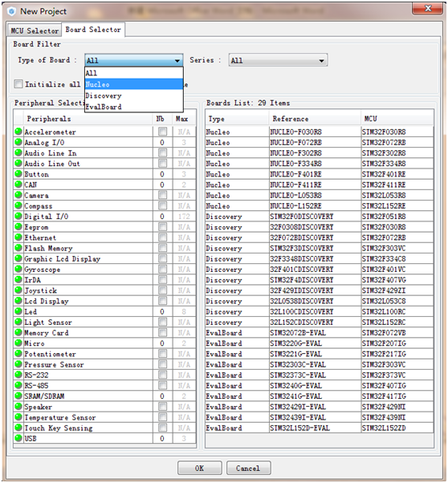Pick the STM3220G-EVAL board
The width and height of the screenshot is (448, 483).
pos(320,343)
